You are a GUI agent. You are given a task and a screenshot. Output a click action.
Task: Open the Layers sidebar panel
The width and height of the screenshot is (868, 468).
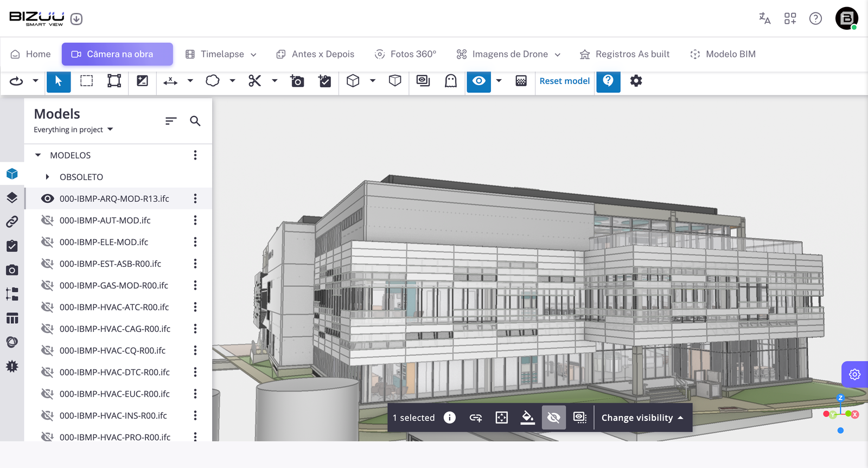[12, 198]
